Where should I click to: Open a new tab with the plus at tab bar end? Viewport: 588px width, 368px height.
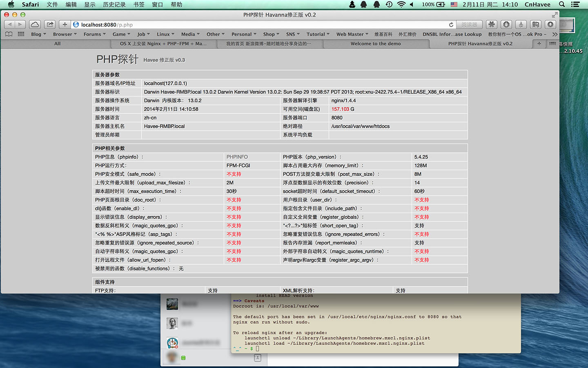pyautogui.click(x=539, y=44)
